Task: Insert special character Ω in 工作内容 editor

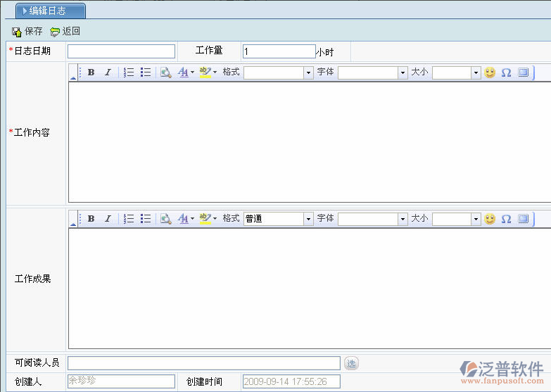Action: 506,72
